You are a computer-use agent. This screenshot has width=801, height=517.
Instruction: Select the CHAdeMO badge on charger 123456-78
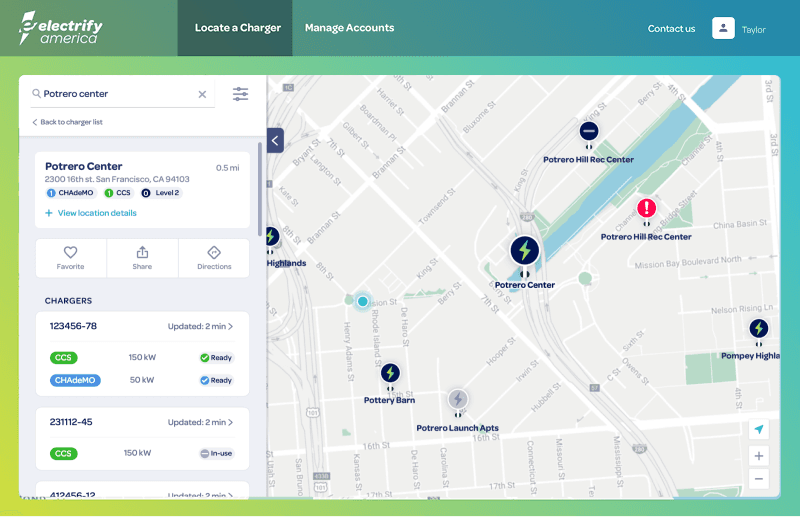[x=75, y=380]
